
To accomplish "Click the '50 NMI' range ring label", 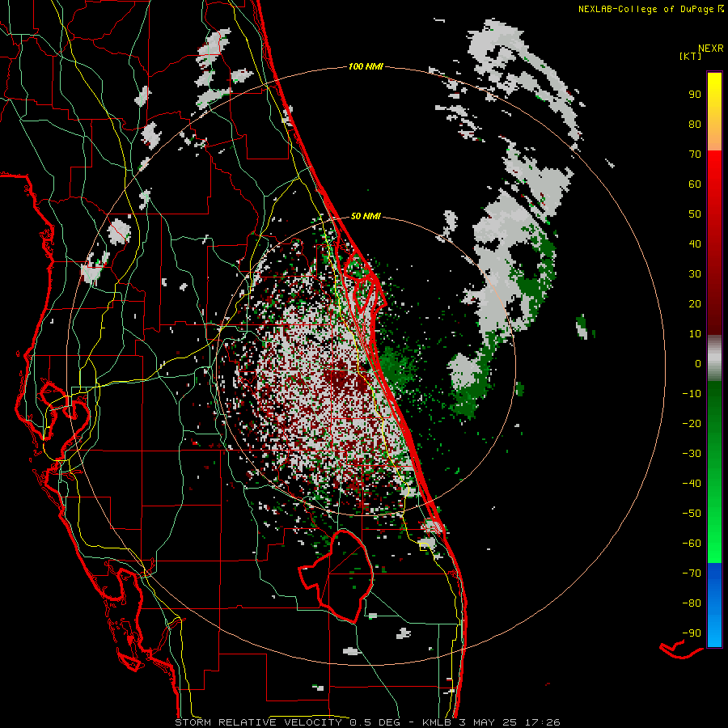I will tap(366, 216).
